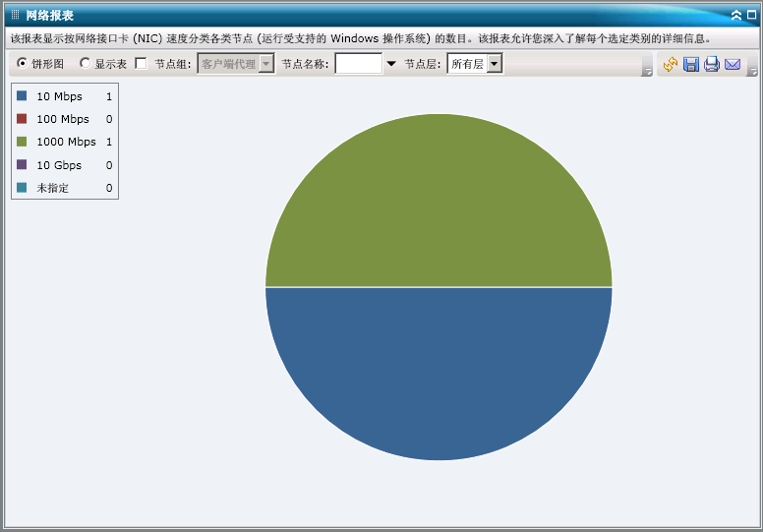Click the 节点名称 input field
Viewport: 763px width, 532px height.
tap(359, 64)
